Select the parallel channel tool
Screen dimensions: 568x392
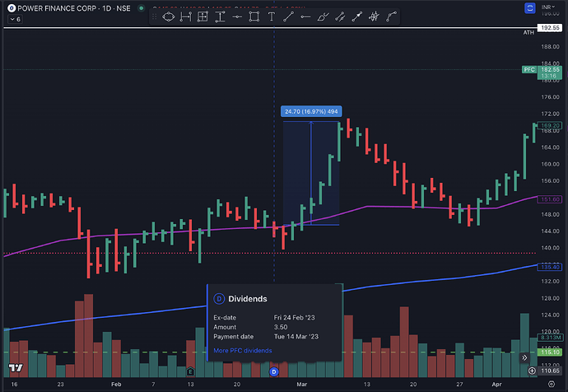(x=340, y=16)
